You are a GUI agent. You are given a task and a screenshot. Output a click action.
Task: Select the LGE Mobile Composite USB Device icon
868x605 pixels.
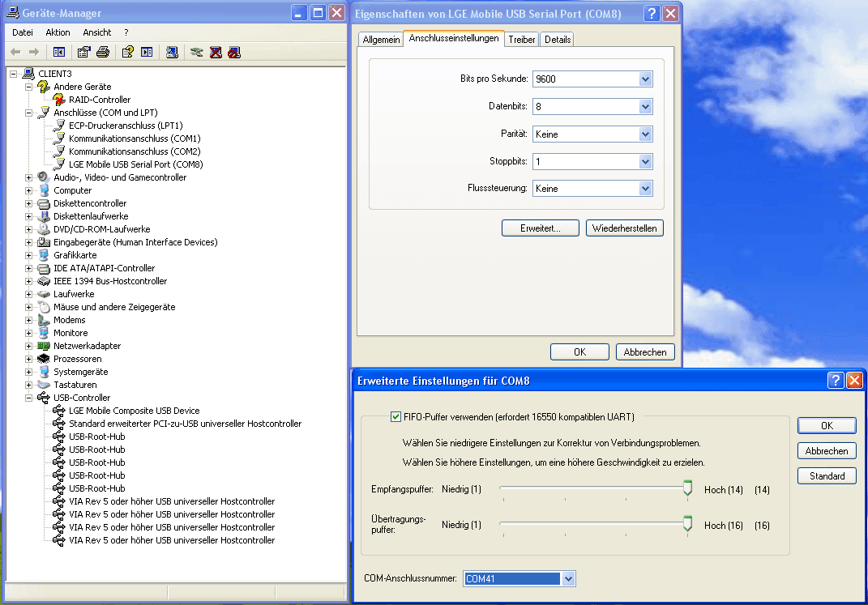pyautogui.click(x=59, y=411)
